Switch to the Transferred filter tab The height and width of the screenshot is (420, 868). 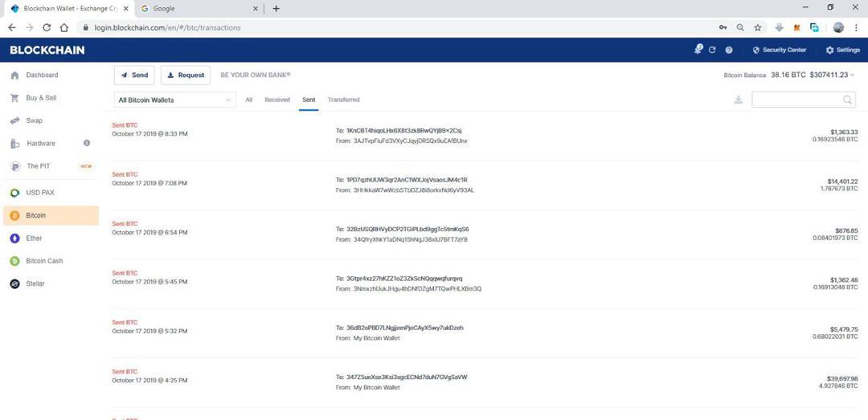point(343,100)
